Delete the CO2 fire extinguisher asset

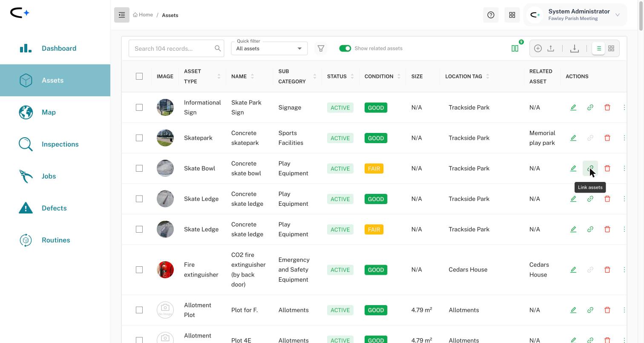click(607, 270)
